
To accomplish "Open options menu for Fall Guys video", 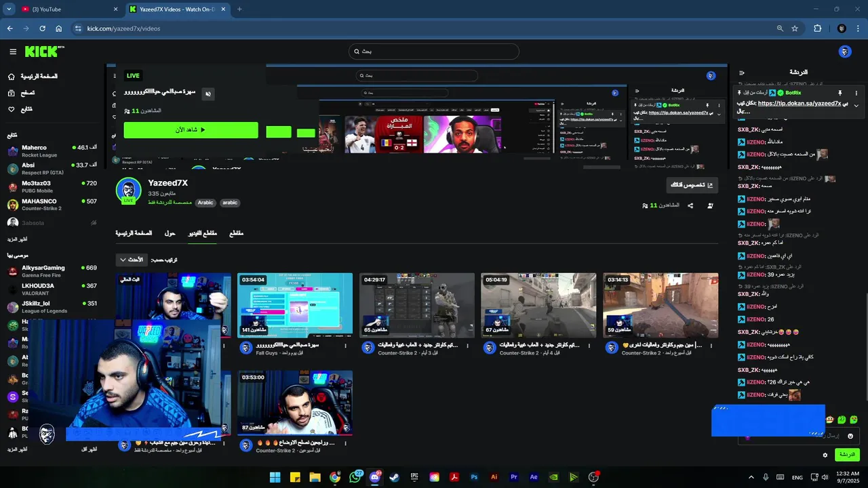I will (x=345, y=346).
